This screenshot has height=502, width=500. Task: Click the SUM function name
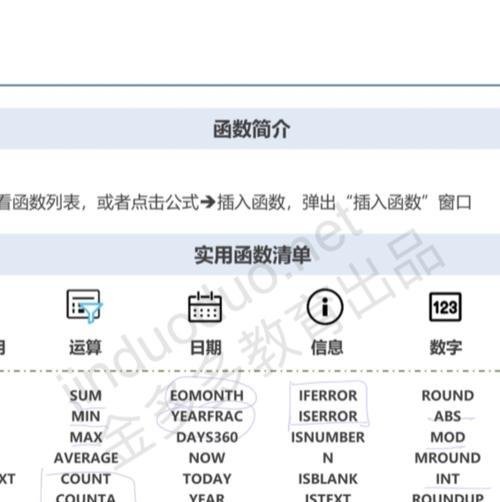pos(86,396)
